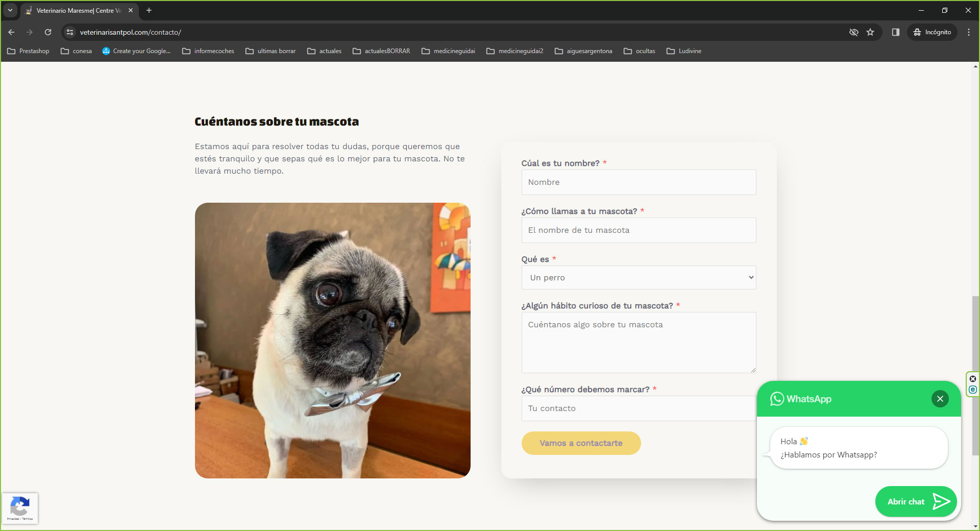980x531 pixels.
Task: Select the Veterinario Maresme browser tab
Action: tap(77, 10)
